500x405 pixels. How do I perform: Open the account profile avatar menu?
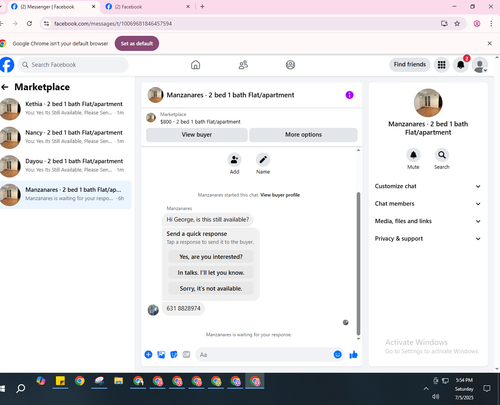480,65
